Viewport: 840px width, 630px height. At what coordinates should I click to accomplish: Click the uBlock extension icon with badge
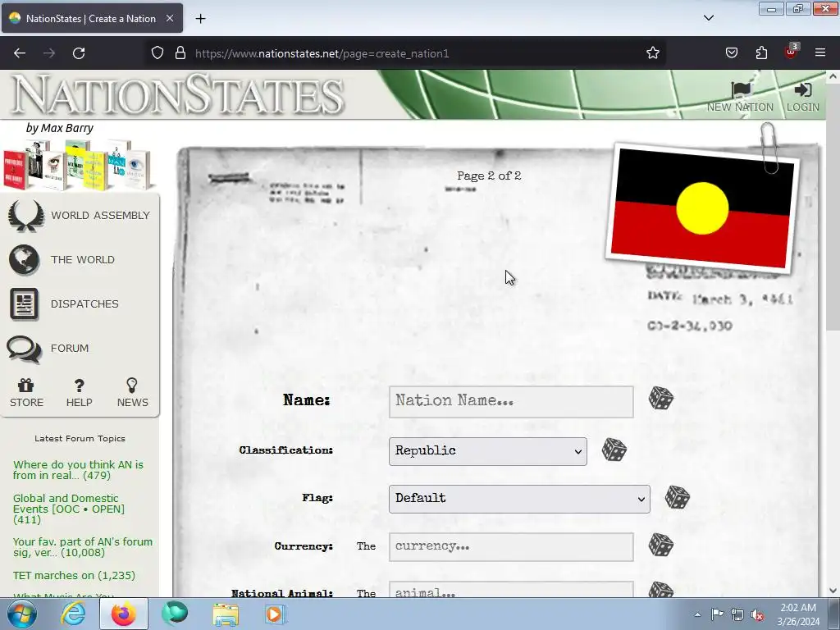click(x=792, y=52)
